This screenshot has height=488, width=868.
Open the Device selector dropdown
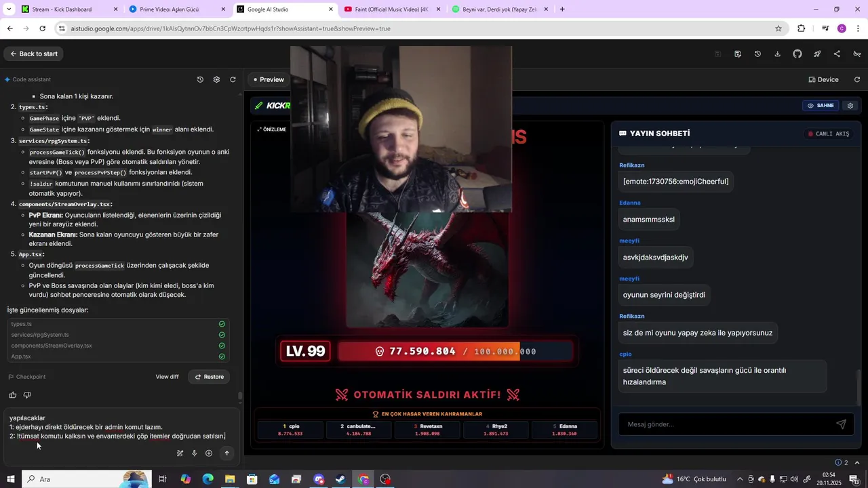pyautogui.click(x=824, y=79)
